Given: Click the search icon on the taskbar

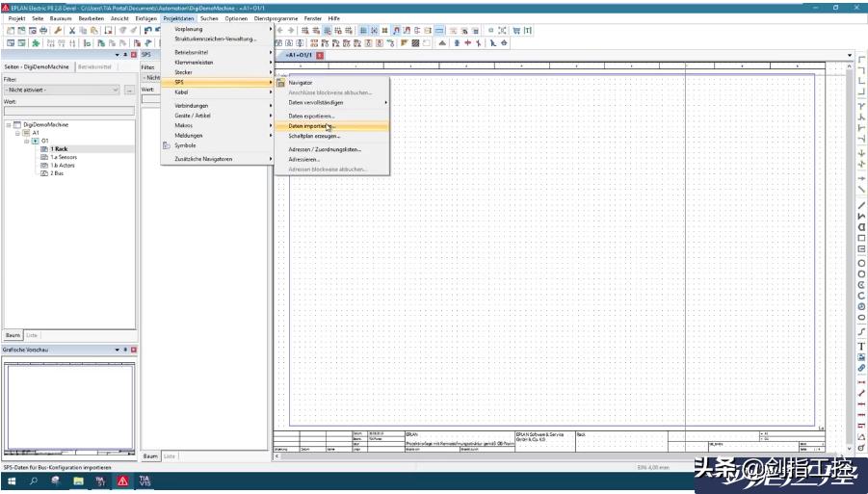Looking at the screenshot, I should click(x=33, y=481).
